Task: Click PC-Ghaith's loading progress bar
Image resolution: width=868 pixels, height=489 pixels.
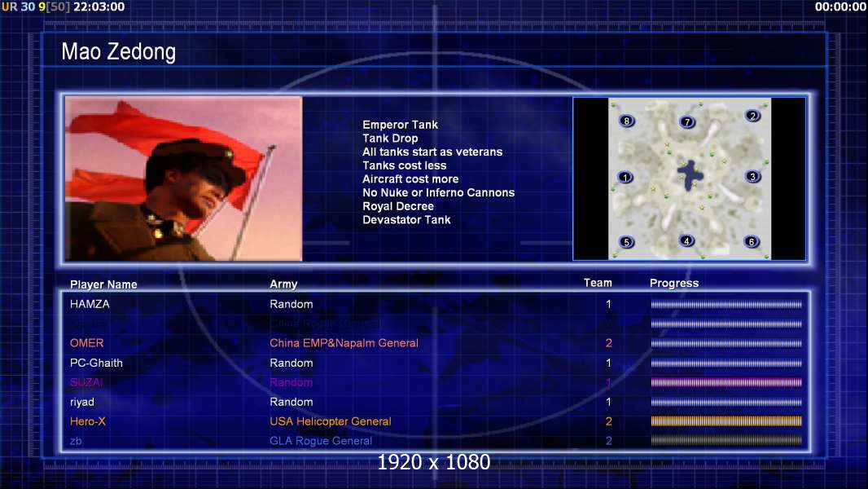Action: [x=726, y=363]
